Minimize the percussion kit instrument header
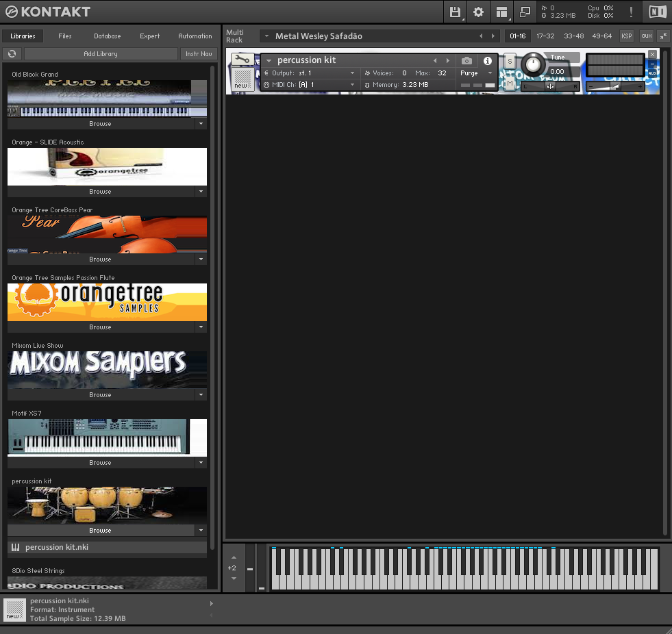This screenshot has height=634, width=672. pos(652,64)
